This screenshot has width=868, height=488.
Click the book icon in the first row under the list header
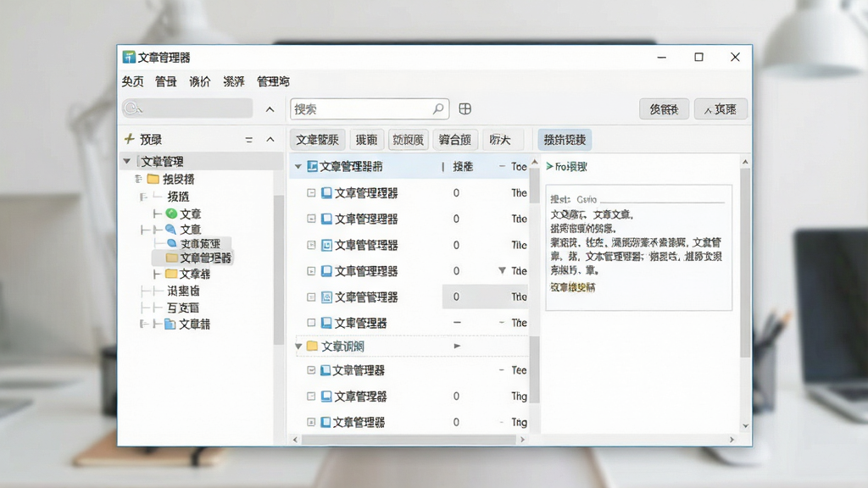326,192
